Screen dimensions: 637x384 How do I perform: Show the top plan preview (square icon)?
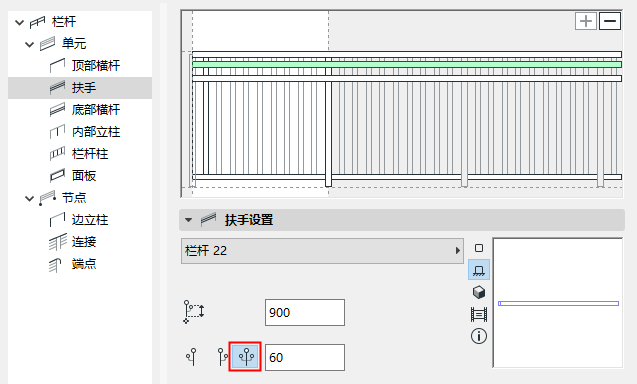479,248
